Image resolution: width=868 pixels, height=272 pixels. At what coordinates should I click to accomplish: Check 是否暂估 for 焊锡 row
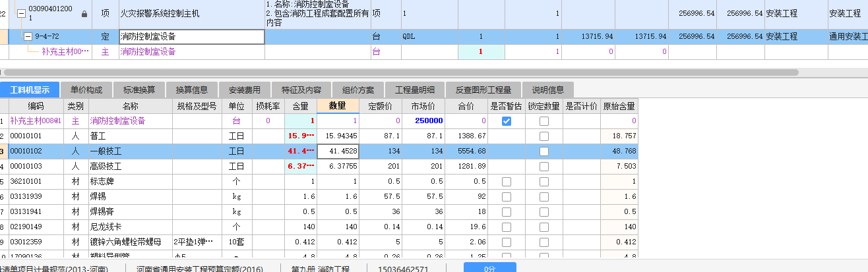507,197
